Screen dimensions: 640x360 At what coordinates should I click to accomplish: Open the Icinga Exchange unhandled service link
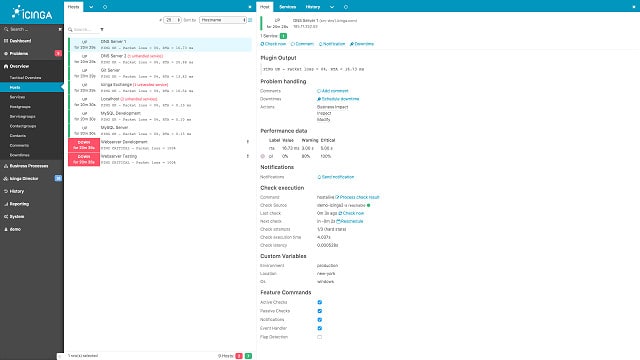[x=151, y=84]
